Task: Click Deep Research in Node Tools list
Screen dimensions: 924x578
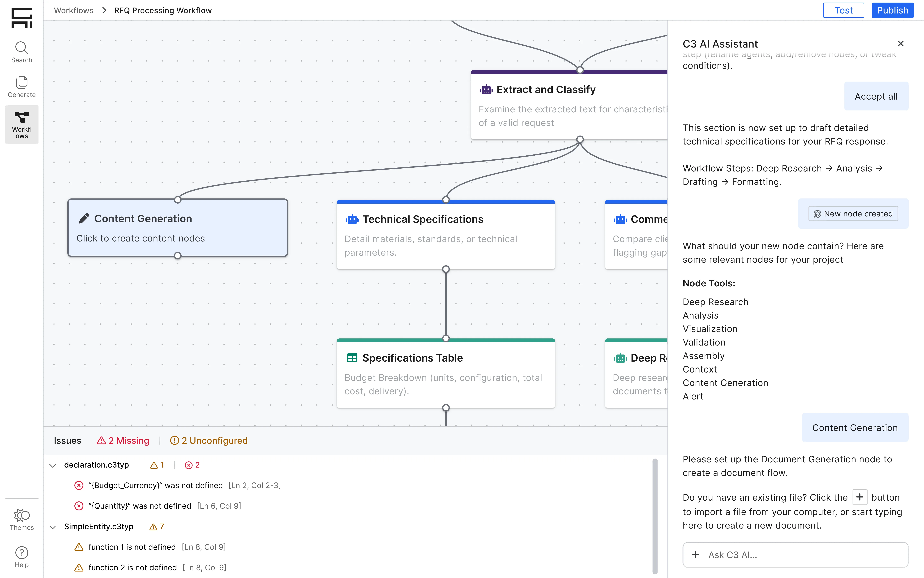Action: 715,302
